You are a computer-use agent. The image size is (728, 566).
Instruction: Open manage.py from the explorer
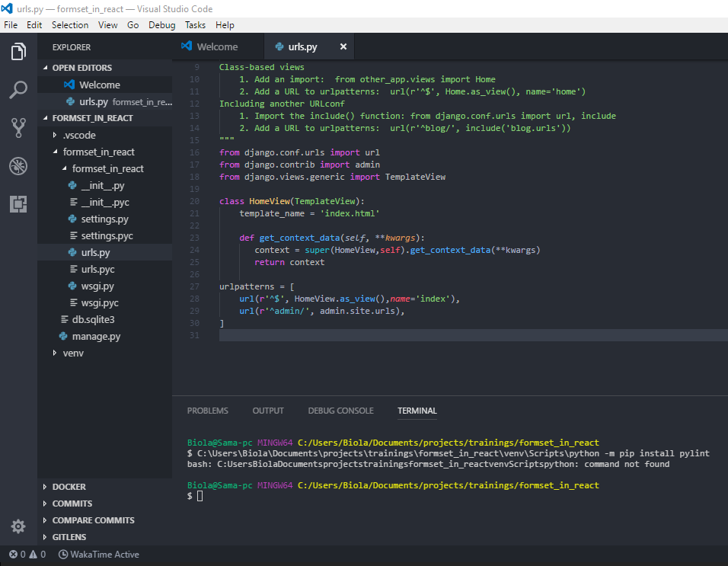pos(96,336)
